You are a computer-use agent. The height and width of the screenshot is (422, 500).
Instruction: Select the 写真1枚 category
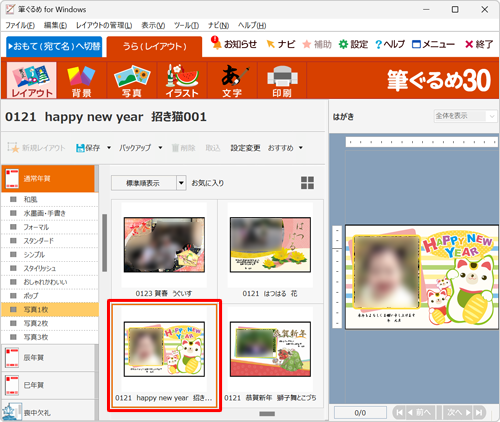(50, 310)
